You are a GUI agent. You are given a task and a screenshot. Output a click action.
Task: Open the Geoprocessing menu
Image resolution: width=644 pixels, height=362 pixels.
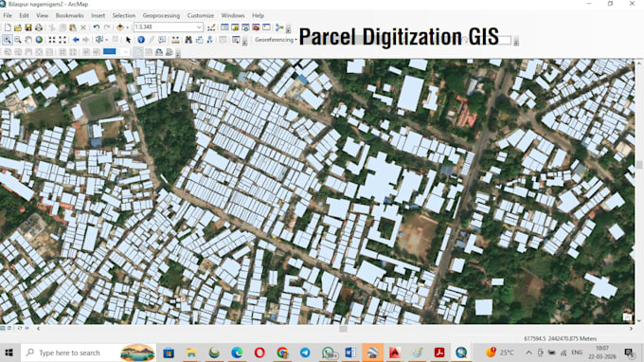(161, 15)
